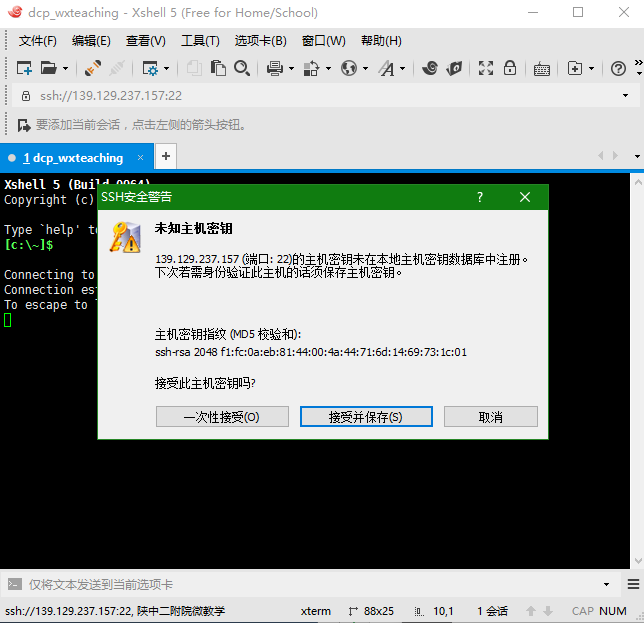Click the globe encoding icon
The image size is (644, 623).
point(349,68)
